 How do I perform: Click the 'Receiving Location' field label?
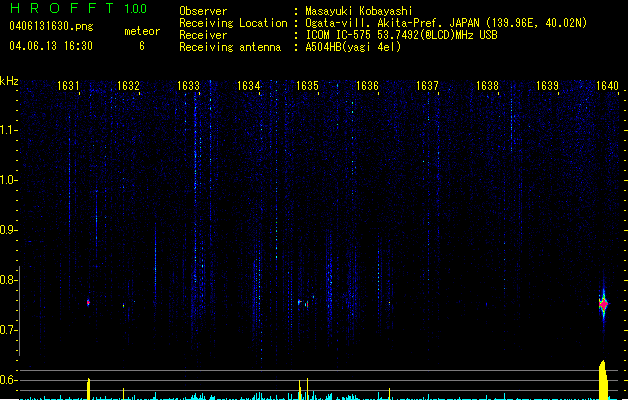[233, 23]
